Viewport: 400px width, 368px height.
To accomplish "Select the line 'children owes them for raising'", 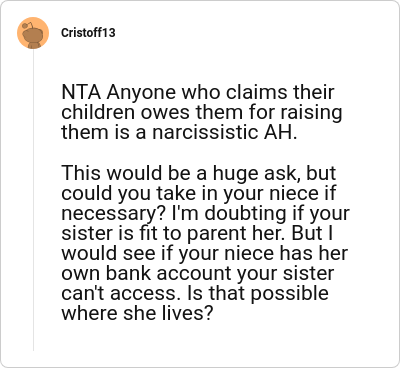I will pos(202,112).
